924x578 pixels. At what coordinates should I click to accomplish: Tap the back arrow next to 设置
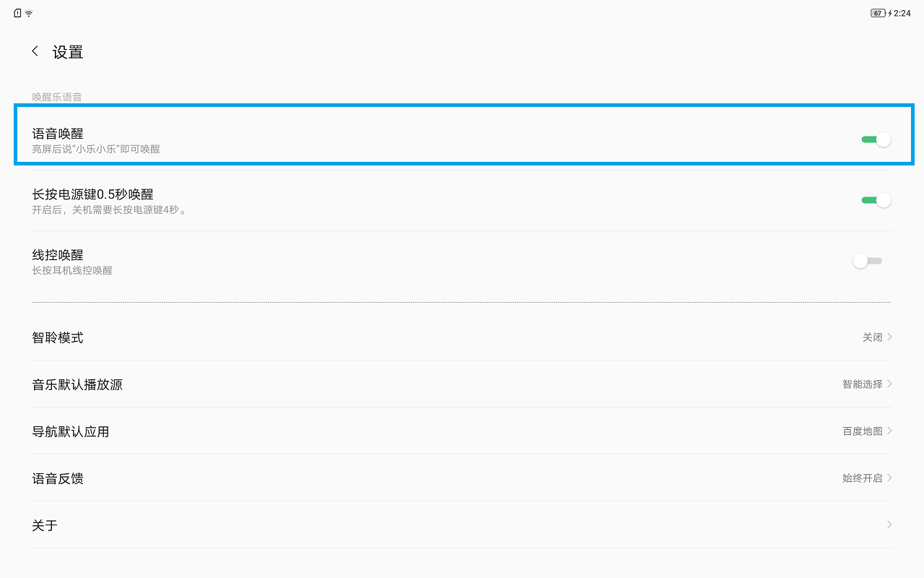pyautogui.click(x=35, y=51)
